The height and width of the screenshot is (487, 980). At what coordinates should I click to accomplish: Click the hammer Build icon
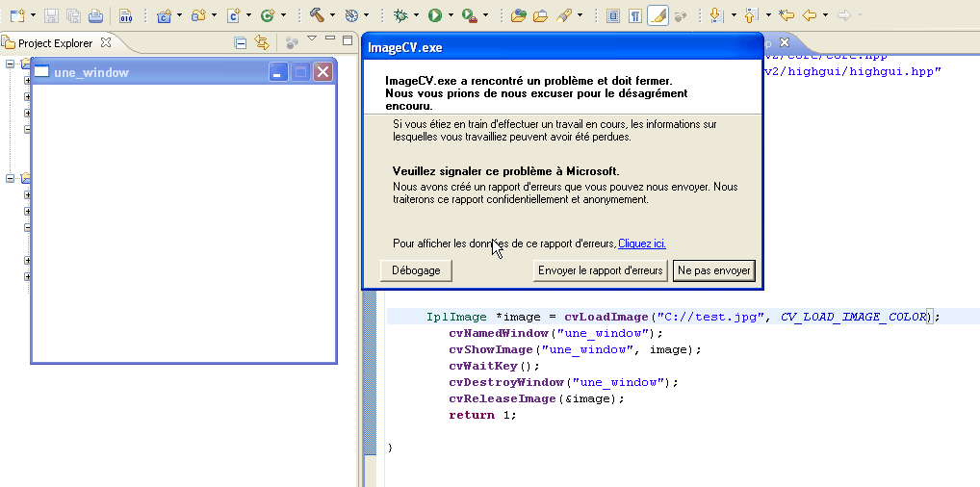pyautogui.click(x=317, y=15)
